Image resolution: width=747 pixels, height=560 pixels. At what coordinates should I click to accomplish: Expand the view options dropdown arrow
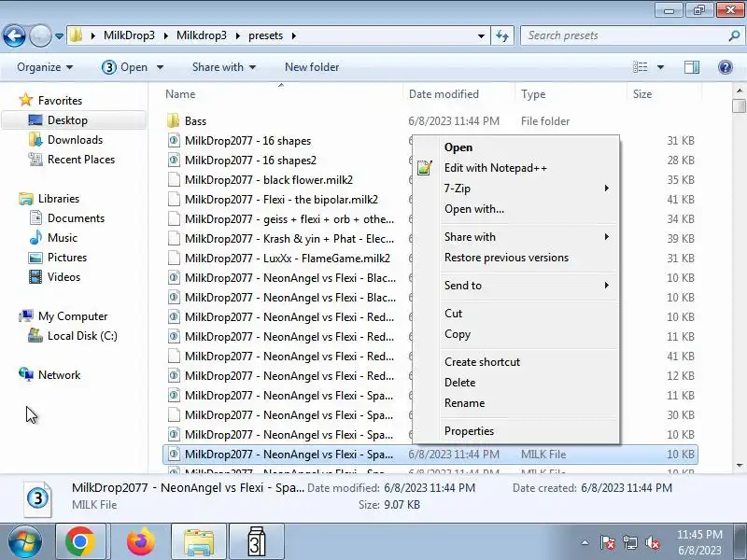click(660, 67)
